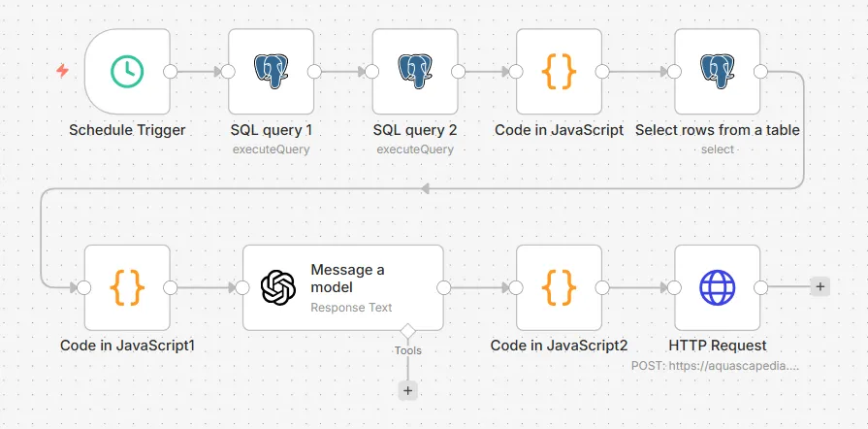
Task: Add a tool below Message a model
Action: 407,390
